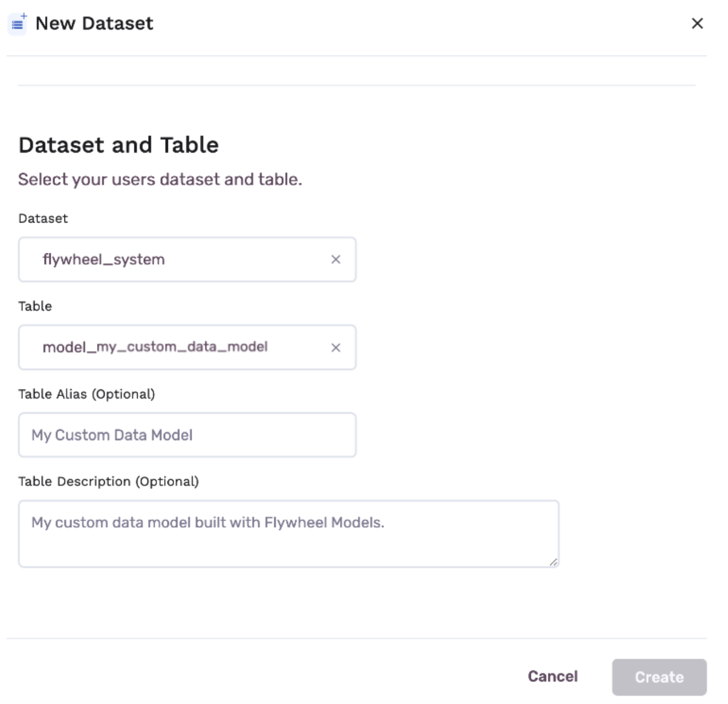Screen dimensions: 728x704
Task: Open the Table dropdown showing model_my_custom_data_model
Action: (x=187, y=347)
